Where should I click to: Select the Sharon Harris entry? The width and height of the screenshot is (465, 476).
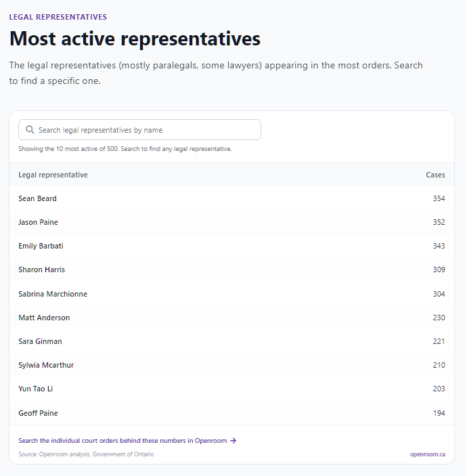click(232, 269)
